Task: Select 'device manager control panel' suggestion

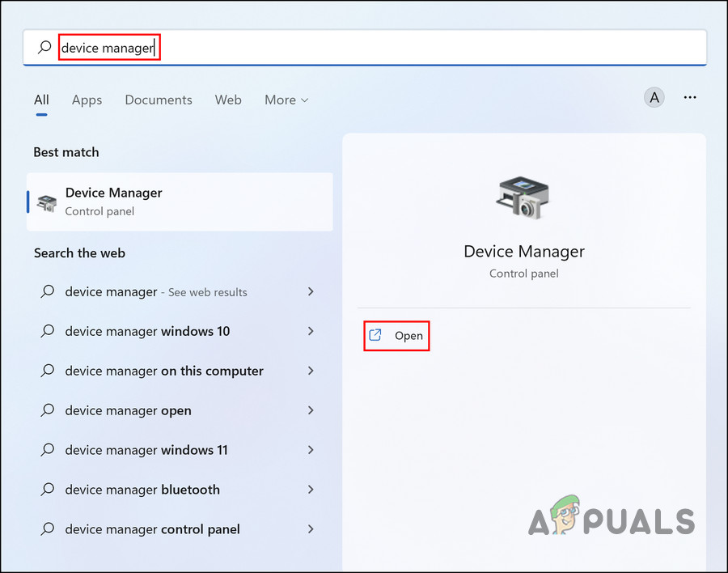Action: coord(180,528)
